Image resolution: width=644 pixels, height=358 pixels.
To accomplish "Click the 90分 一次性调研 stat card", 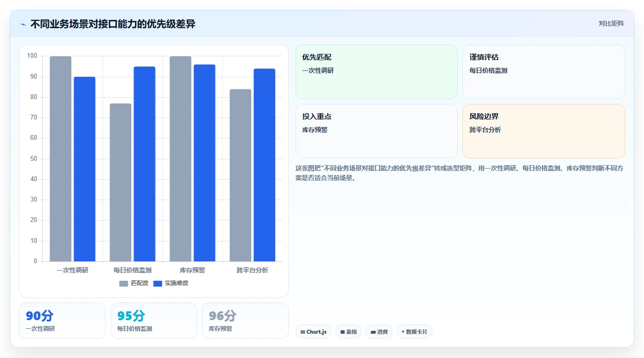I will coord(62,321).
